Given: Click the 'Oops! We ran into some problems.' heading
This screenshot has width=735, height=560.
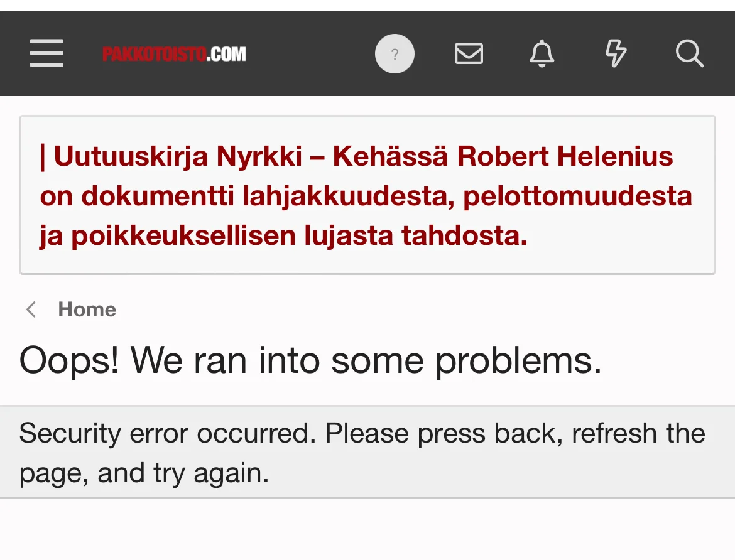Looking at the screenshot, I should coord(310,360).
